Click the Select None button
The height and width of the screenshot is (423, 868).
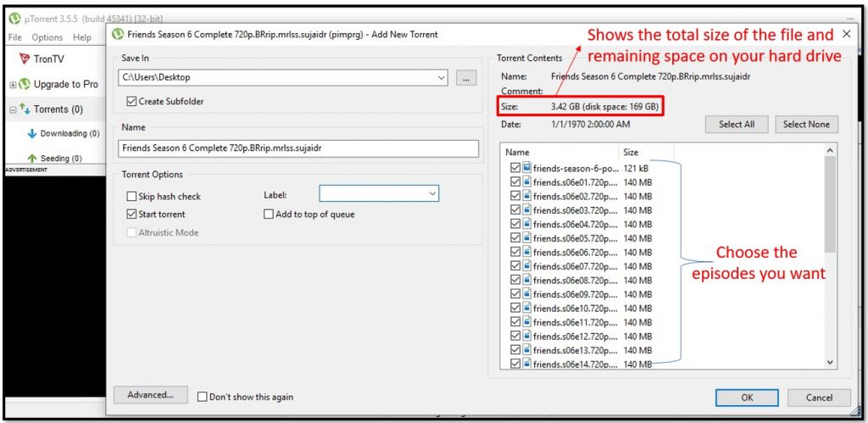click(x=807, y=125)
